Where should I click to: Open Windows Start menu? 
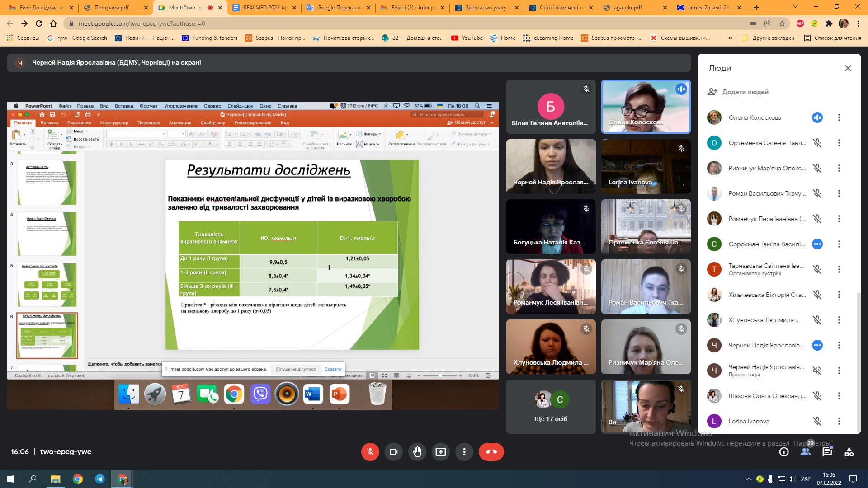coord(11,479)
